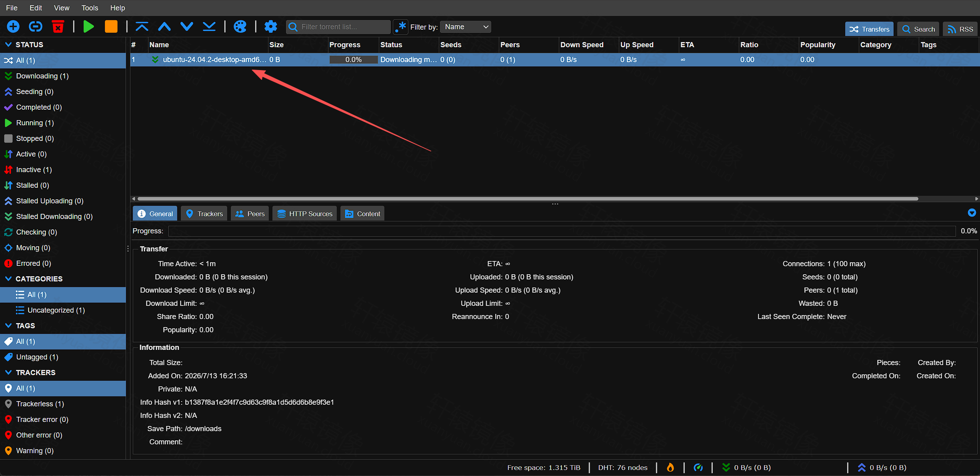Click the DHT: 76 nodes status text
Image resolution: width=980 pixels, height=476 pixels.
(622, 468)
